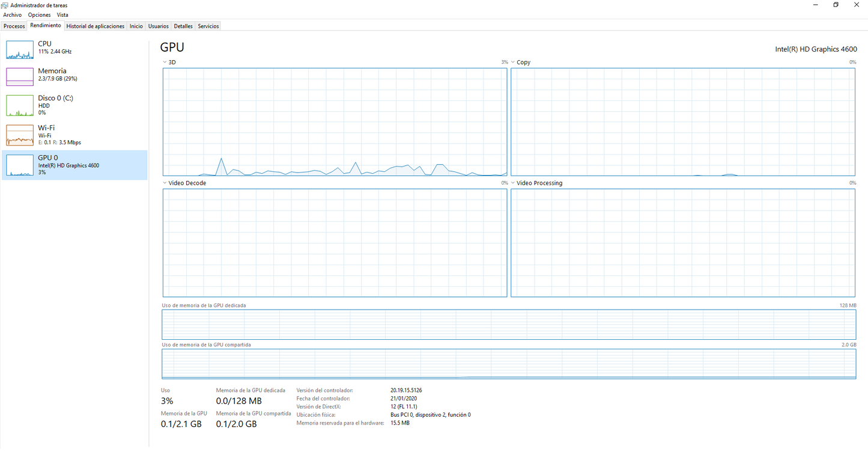Click the GPU 0 mini graph thumbnail
Viewport: 868px width, 451px height.
[x=20, y=165]
